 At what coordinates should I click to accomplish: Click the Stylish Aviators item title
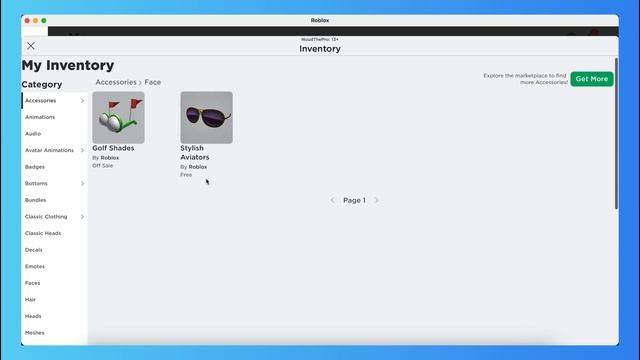pyautogui.click(x=195, y=153)
